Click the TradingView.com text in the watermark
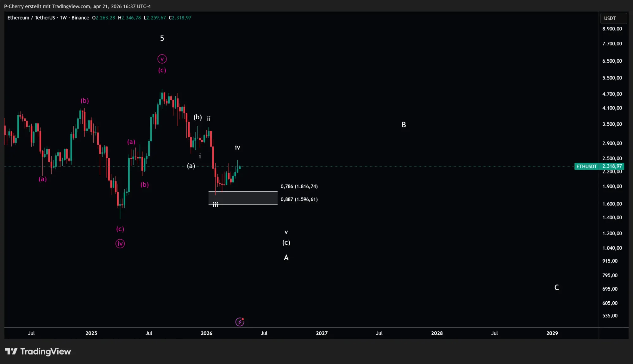The width and height of the screenshot is (633, 364). pos(70,6)
